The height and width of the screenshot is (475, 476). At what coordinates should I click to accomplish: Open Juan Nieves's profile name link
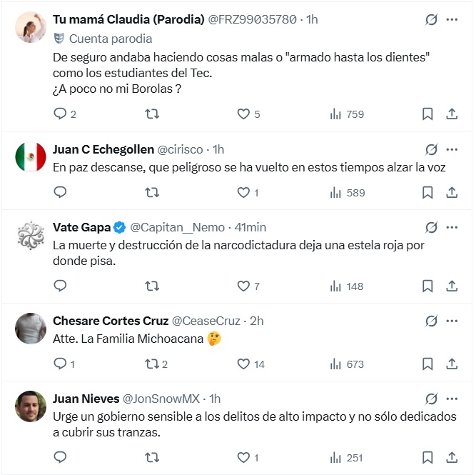[x=85, y=399]
